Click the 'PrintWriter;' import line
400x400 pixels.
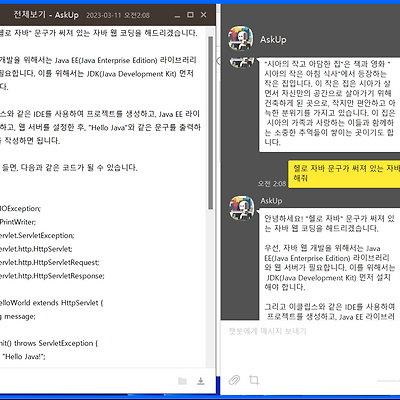[18, 222]
